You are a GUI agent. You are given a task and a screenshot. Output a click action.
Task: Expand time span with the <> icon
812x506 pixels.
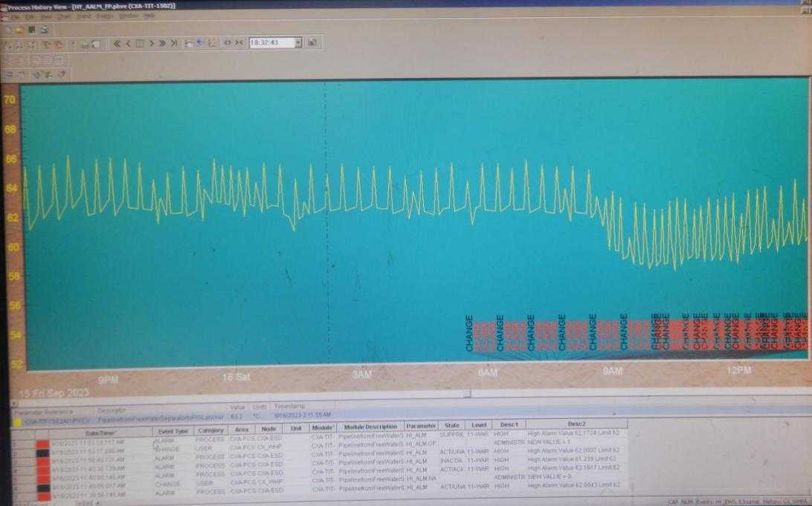click(x=228, y=43)
